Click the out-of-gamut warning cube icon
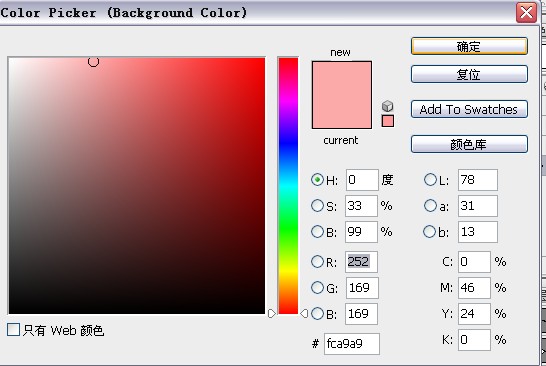 pyautogui.click(x=388, y=106)
